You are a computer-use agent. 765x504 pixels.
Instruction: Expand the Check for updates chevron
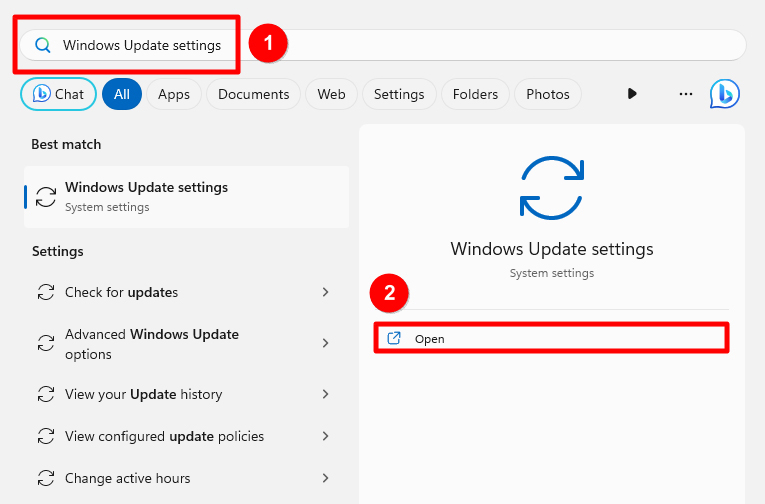click(x=325, y=292)
